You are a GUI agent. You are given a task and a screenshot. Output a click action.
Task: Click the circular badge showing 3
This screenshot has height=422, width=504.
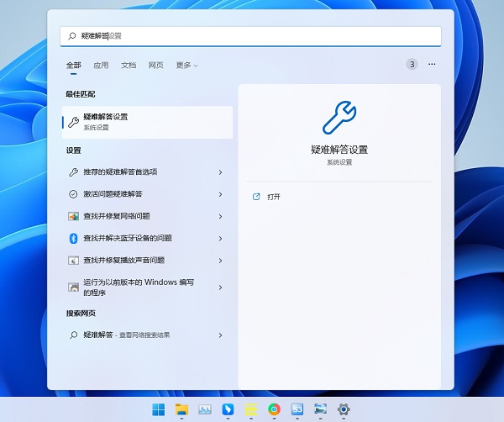click(x=412, y=65)
